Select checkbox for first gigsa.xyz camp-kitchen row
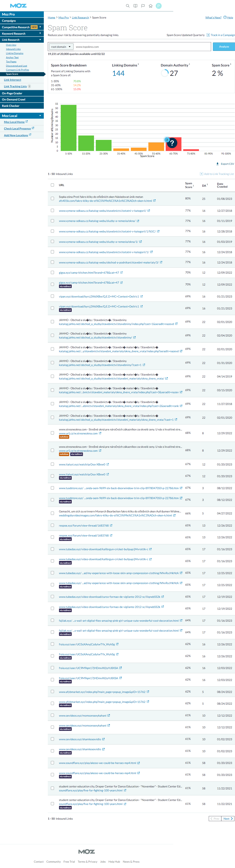Image resolution: width=235 pixels, height=868 pixels. tap(52, 272)
